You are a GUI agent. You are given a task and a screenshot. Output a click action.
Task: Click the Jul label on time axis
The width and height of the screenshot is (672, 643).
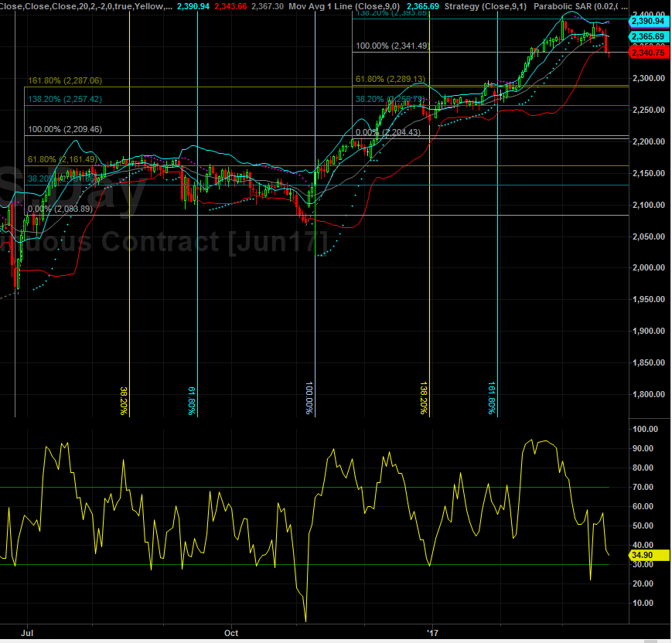pyautogui.click(x=28, y=633)
